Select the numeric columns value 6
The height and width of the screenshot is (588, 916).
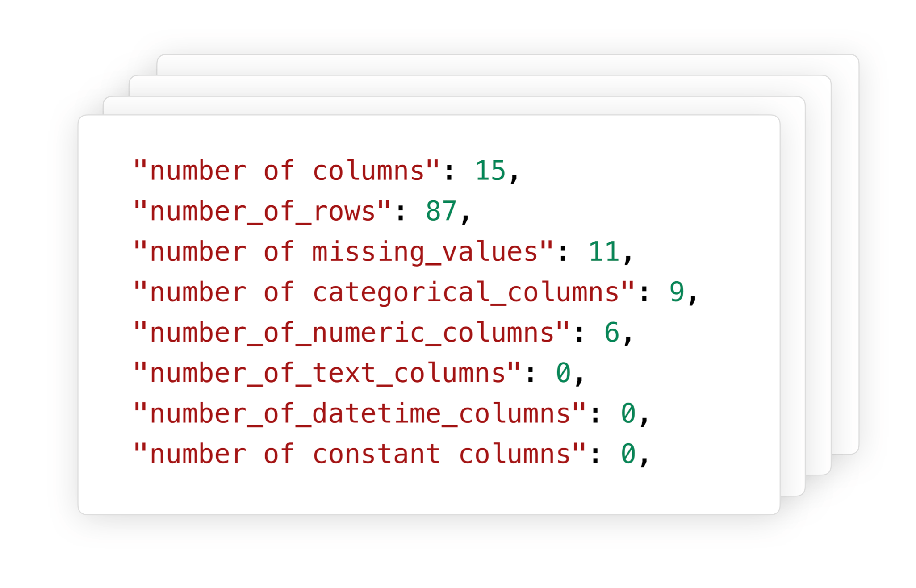click(x=612, y=333)
